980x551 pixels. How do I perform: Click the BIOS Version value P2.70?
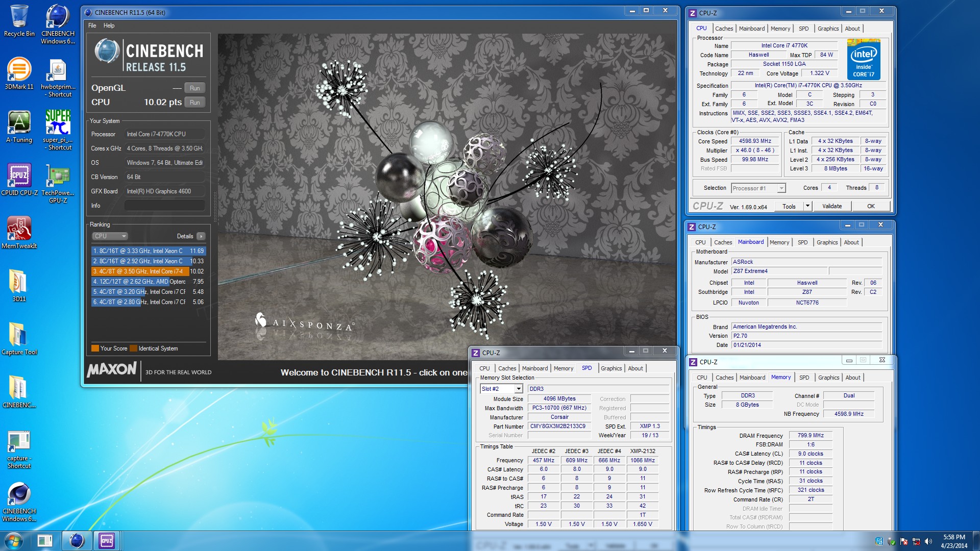806,336
